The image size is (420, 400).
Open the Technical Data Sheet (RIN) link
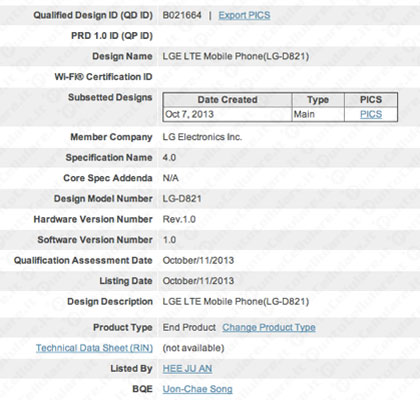[x=94, y=348]
